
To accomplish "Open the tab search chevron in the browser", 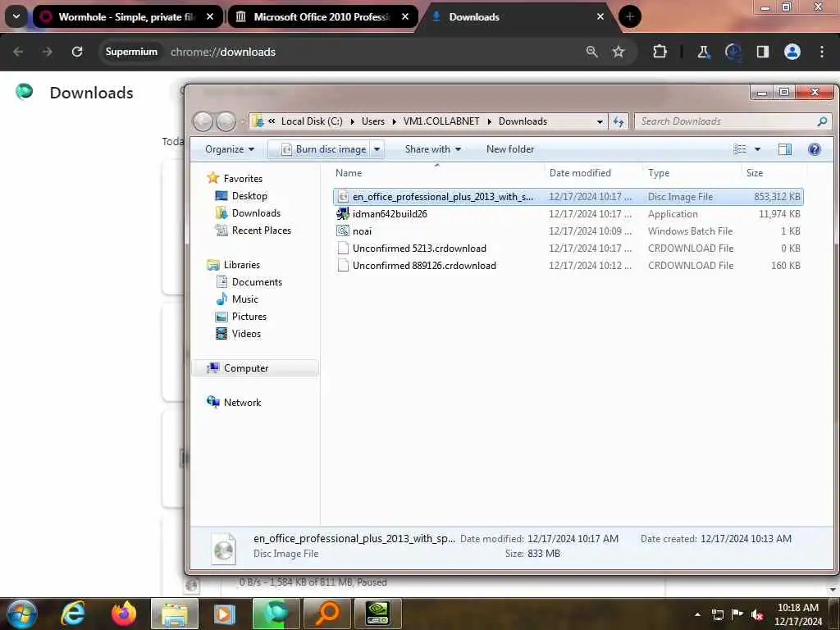I will 16,16.
